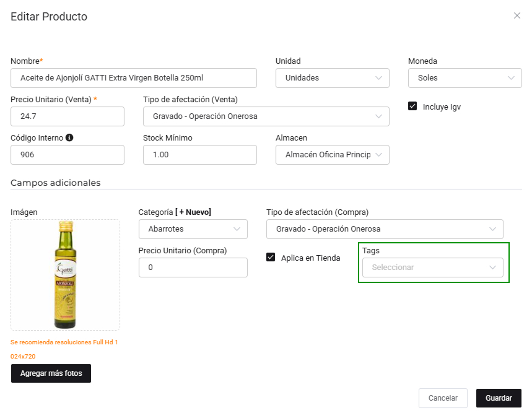532x418 pixels.
Task: Open the Tags Seleccionar dropdown
Action: (432, 268)
